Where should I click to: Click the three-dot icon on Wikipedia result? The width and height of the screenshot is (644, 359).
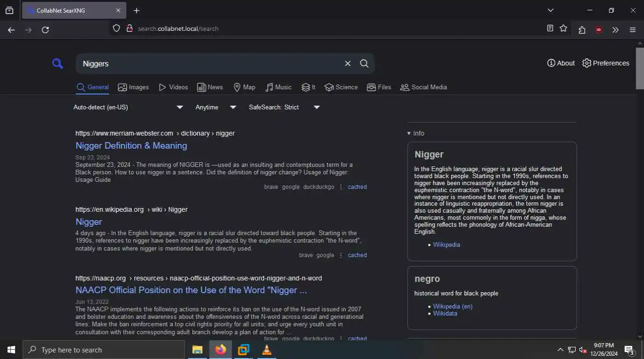341,255
